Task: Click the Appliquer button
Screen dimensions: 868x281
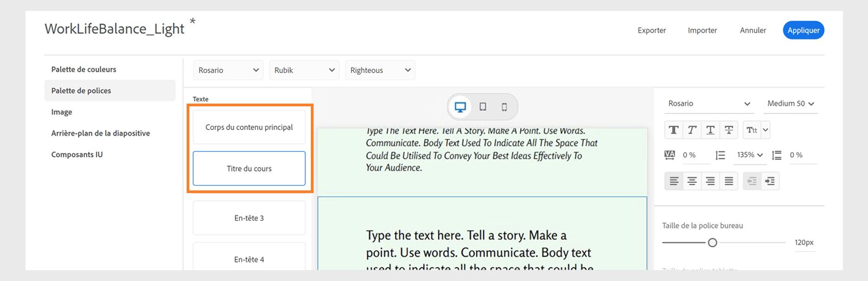Action: pyautogui.click(x=803, y=30)
